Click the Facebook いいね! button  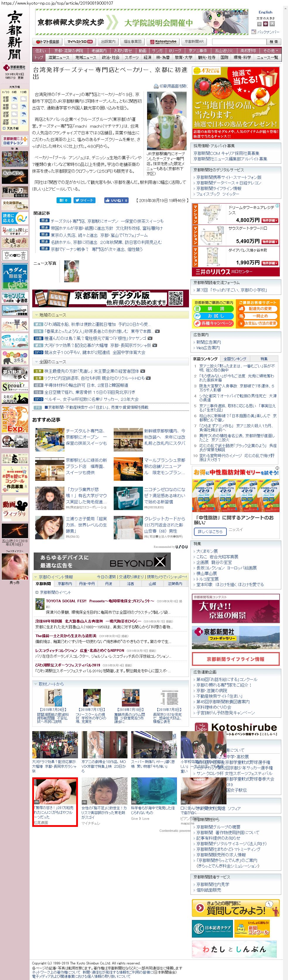(116, 200)
